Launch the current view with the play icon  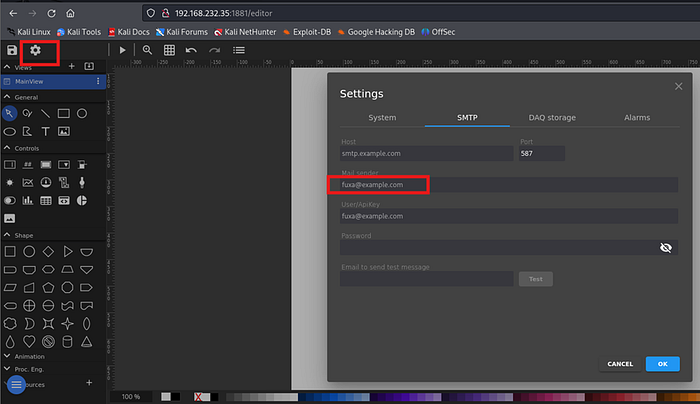122,50
